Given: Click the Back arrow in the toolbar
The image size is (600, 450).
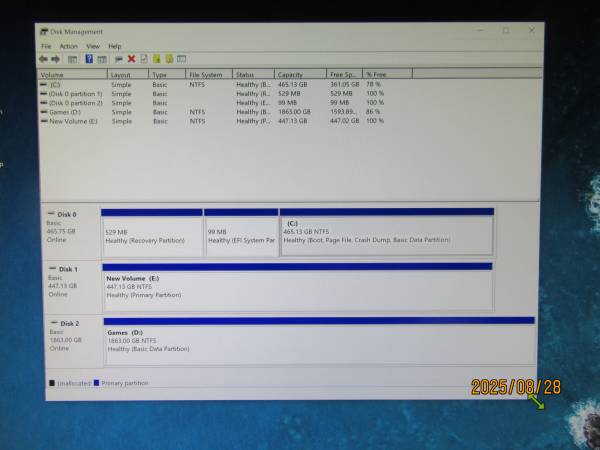Looking at the screenshot, I should point(43,59).
